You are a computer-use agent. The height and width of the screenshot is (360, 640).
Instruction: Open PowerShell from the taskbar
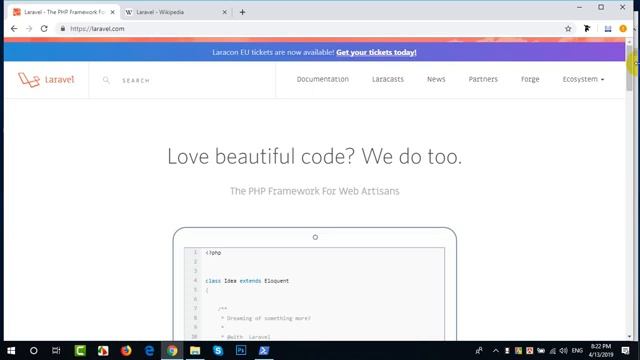[x=264, y=351]
